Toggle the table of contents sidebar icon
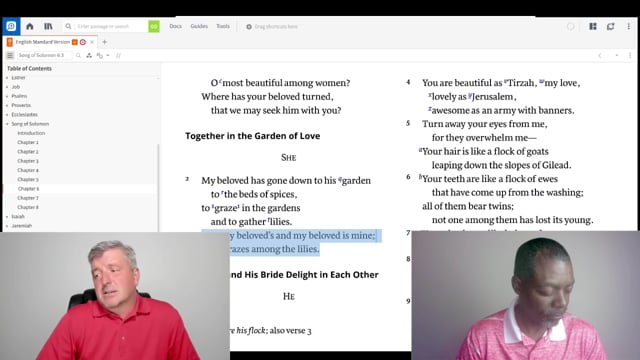Screen dimensions: 640x360 click(x=10, y=56)
